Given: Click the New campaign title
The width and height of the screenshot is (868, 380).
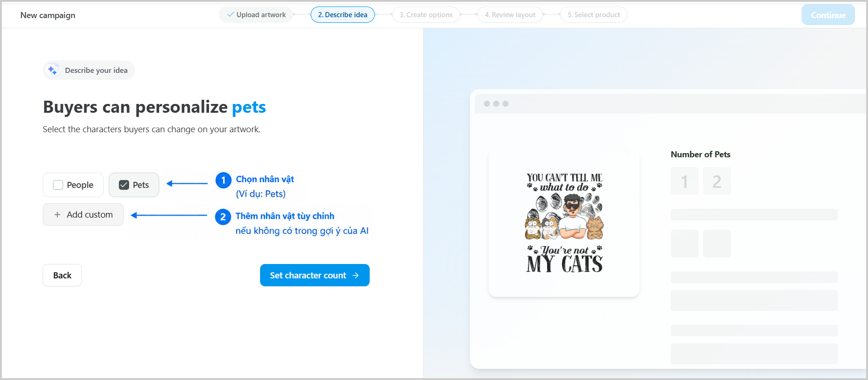Looking at the screenshot, I should pos(48,15).
